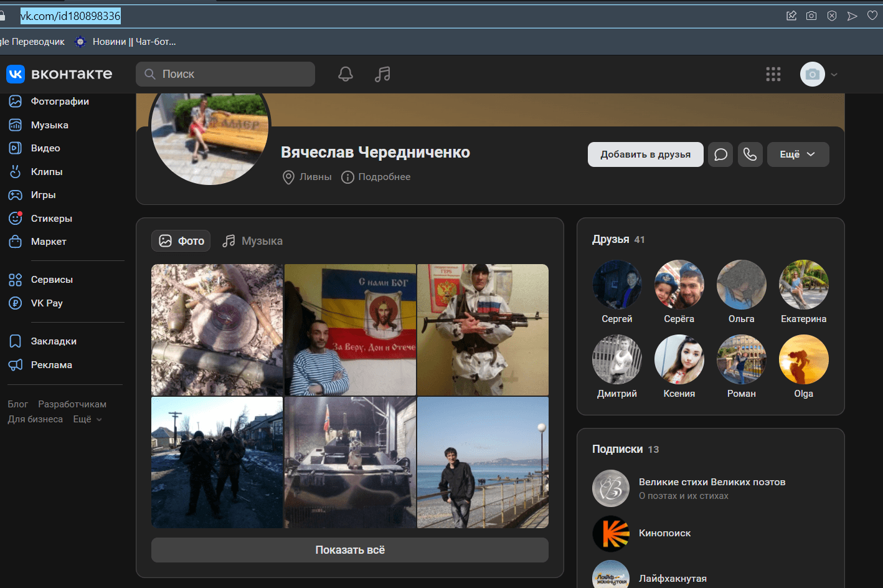Expand the account avatar menu arrow
Screen dimensions: 883x588
tap(834, 75)
